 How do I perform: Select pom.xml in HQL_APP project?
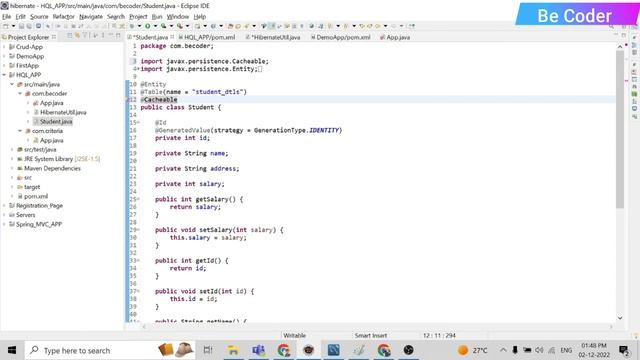point(36,196)
